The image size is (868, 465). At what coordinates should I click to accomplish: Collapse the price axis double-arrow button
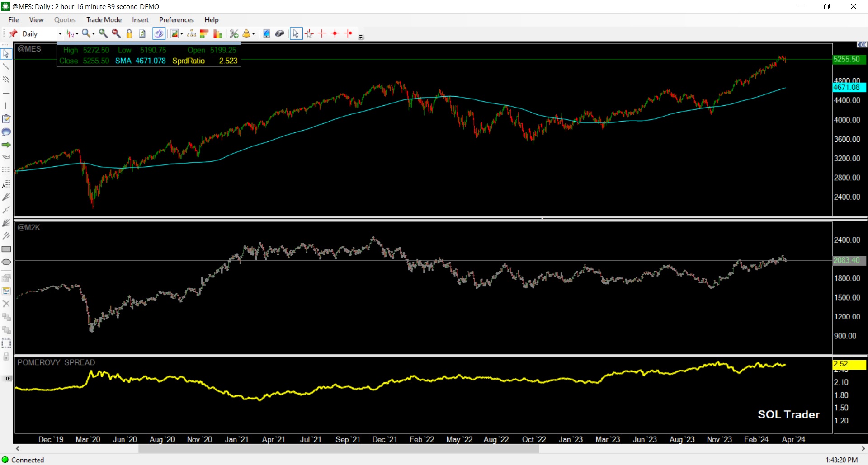click(x=862, y=45)
